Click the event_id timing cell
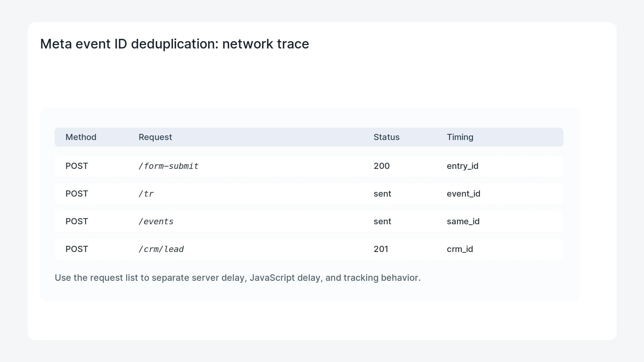 point(463,194)
